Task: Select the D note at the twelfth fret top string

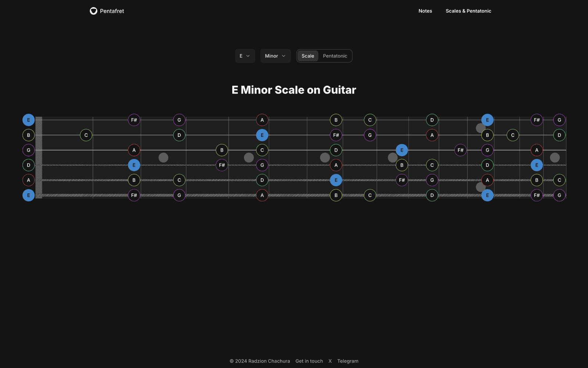Action: [431, 120]
